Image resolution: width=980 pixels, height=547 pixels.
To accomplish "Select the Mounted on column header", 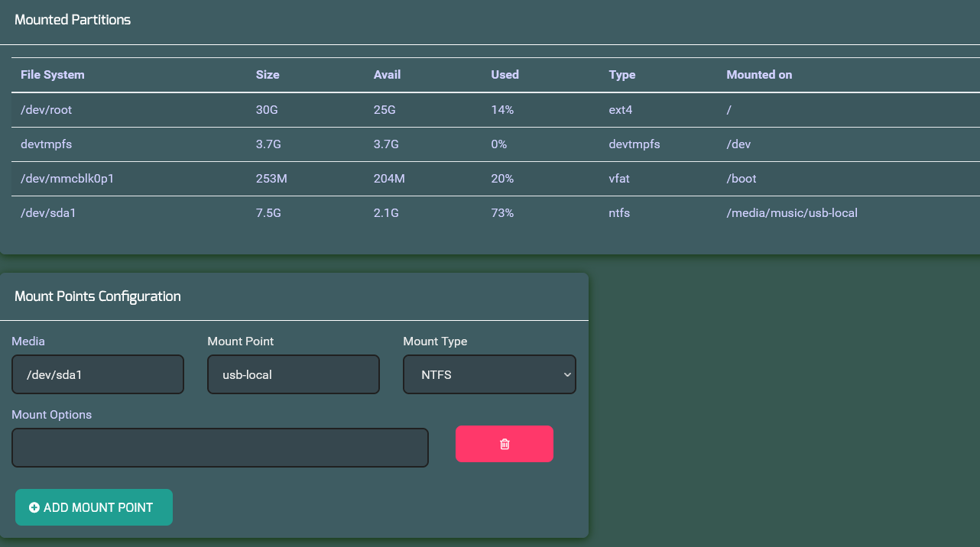I will [x=759, y=75].
